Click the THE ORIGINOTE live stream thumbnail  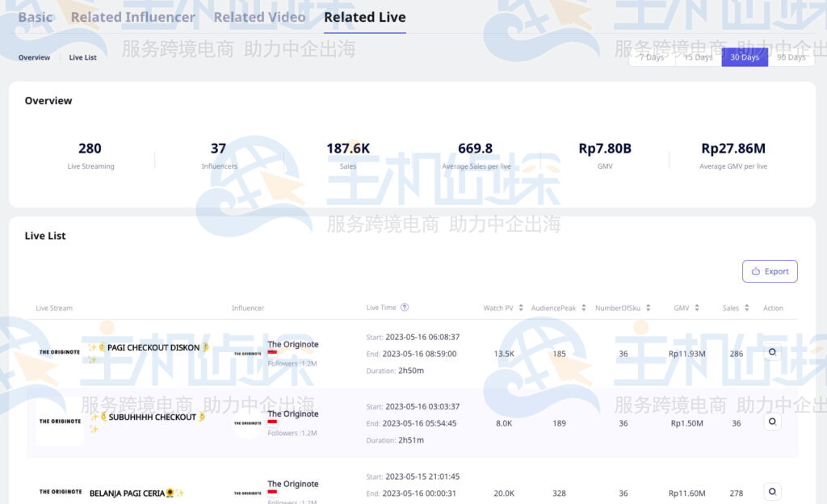coord(60,353)
